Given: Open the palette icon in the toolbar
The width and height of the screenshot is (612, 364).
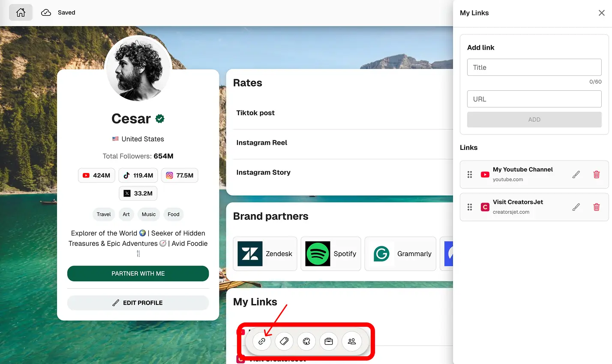Looking at the screenshot, I should pyautogui.click(x=306, y=341).
